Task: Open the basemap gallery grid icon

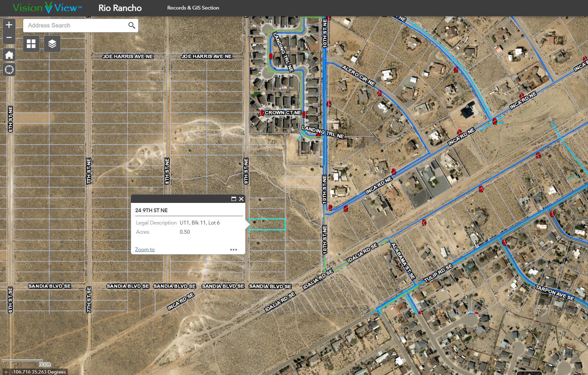Action: [31, 44]
